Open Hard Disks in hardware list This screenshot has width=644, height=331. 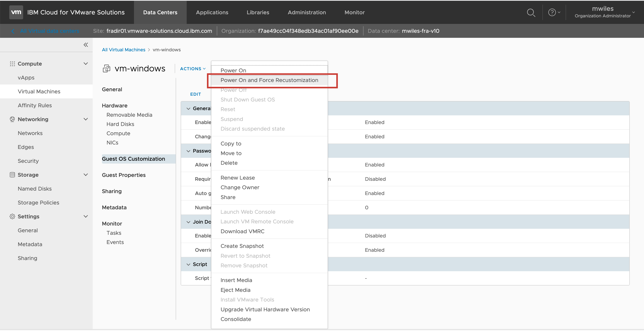pos(120,124)
